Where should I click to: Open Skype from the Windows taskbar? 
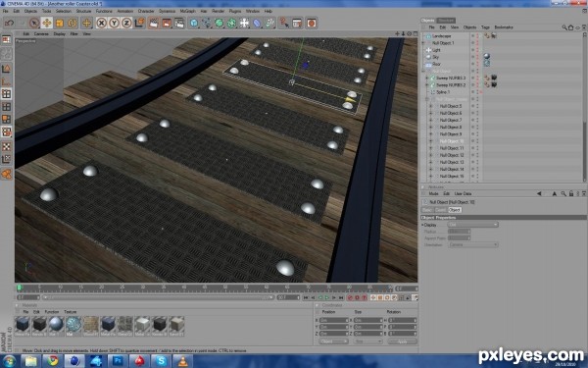162,361
